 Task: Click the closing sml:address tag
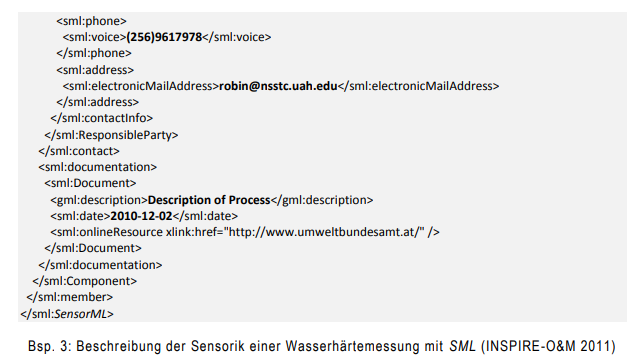point(98,102)
